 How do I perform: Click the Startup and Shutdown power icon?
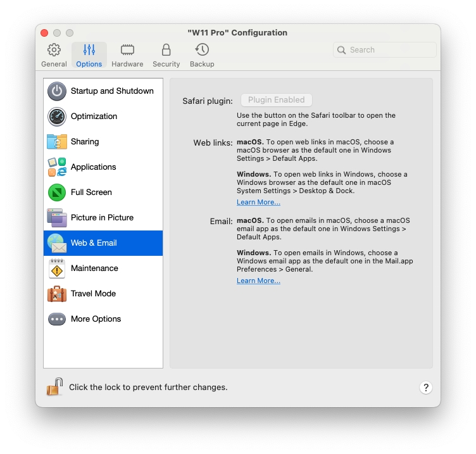[x=57, y=91]
